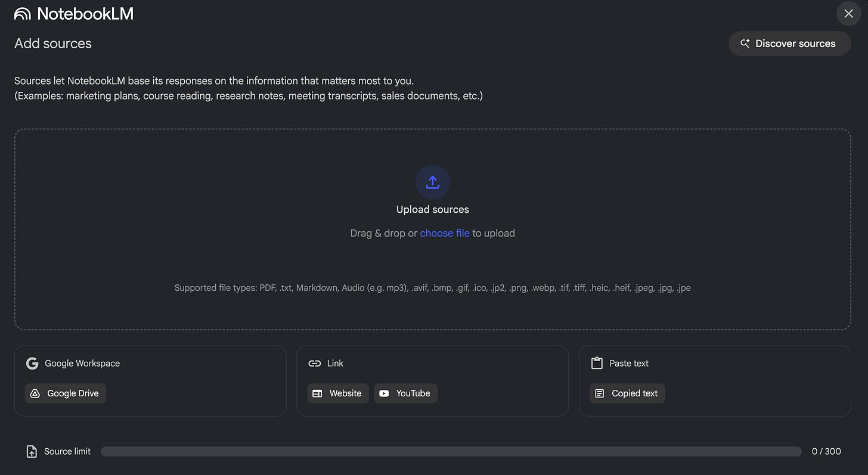Click the Source limit label
Screen dimensions: 868x475
click(67, 452)
